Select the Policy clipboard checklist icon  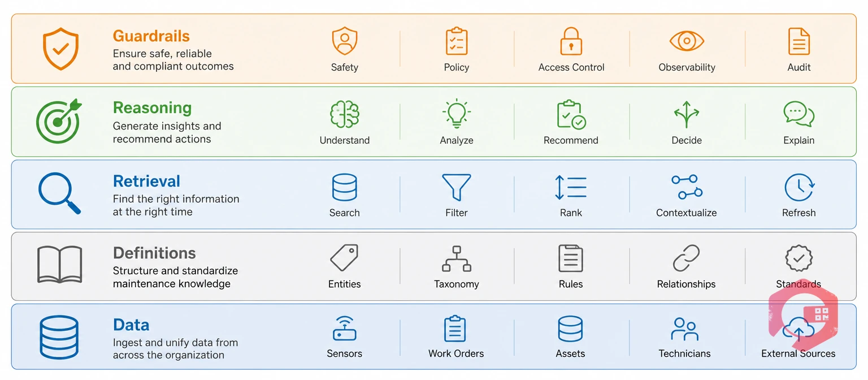pos(456,41)
